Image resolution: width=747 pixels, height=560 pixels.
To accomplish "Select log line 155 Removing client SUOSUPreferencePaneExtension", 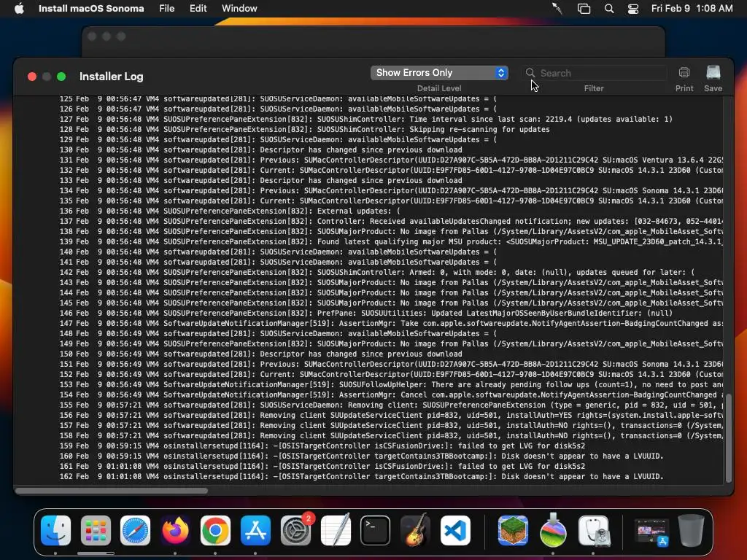I will point(391,405).
